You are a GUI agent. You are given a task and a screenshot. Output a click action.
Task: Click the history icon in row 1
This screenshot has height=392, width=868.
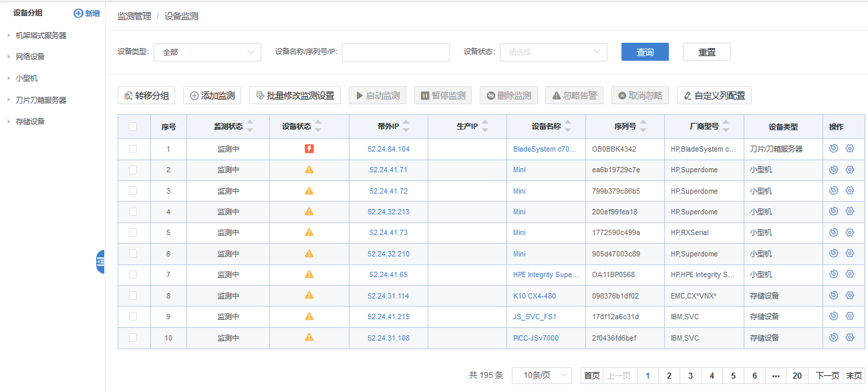coord(833,149)
